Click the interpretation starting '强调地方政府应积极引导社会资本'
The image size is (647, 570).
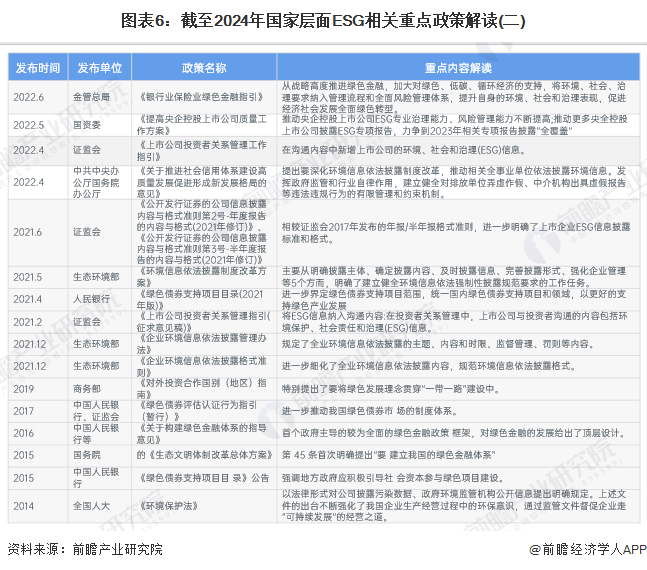tap(393, 478)
